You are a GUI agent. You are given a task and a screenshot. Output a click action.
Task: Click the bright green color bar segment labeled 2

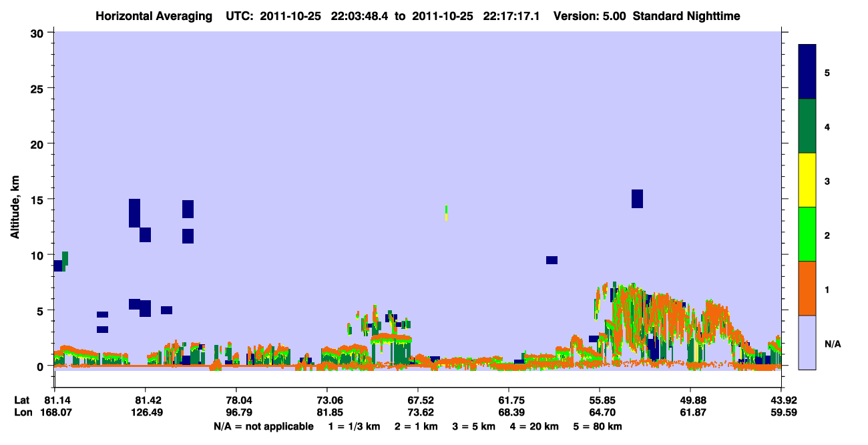point(807,234)
